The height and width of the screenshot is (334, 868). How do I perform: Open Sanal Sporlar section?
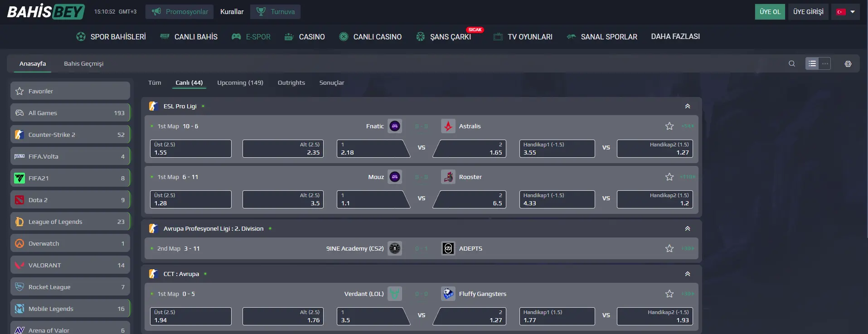pos(602,37)
